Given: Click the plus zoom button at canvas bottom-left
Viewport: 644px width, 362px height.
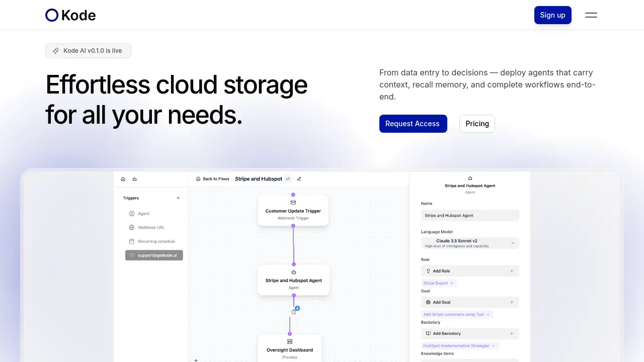Looking at the screenshot, I should click(196, 359).
